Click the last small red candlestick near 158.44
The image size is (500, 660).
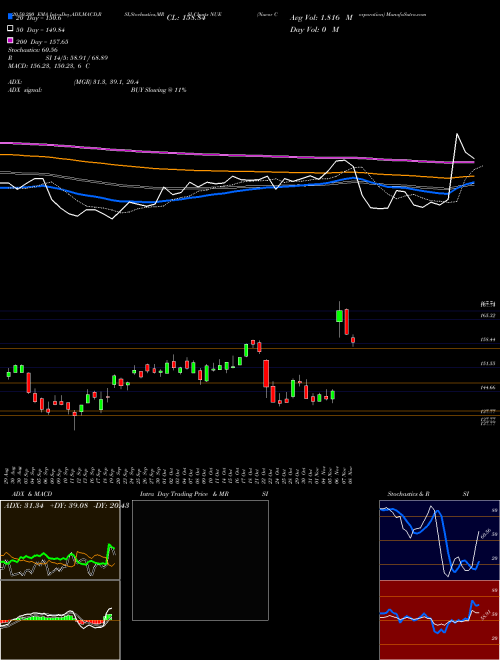pos(353,340)
